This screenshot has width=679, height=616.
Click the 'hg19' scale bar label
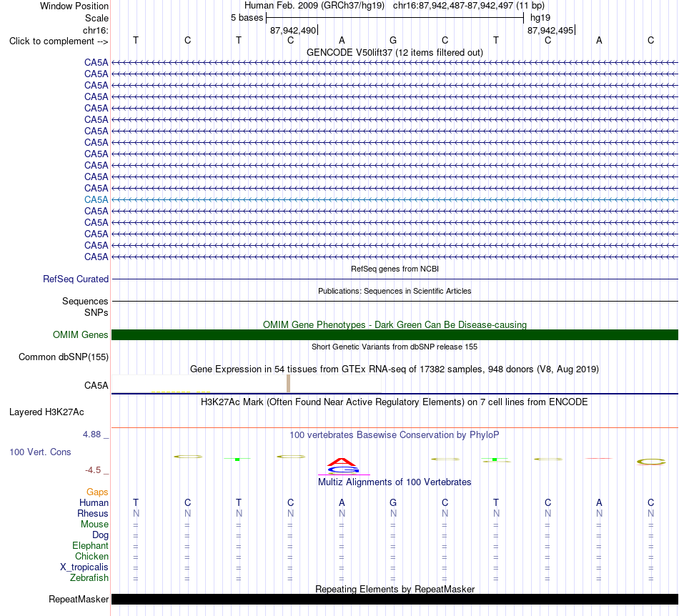click(540, 18)
